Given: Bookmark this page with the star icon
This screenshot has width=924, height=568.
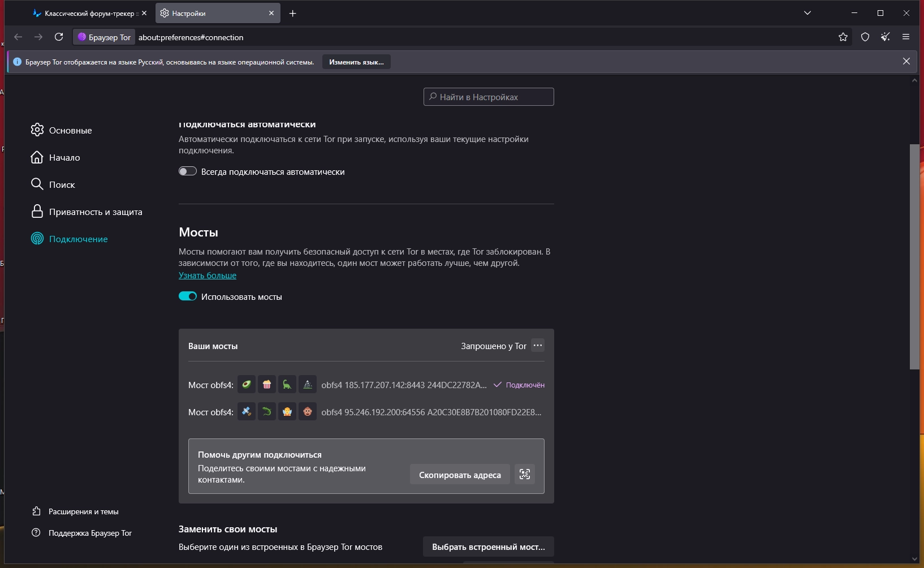Looking at the screenshot, I should [843, 37].
